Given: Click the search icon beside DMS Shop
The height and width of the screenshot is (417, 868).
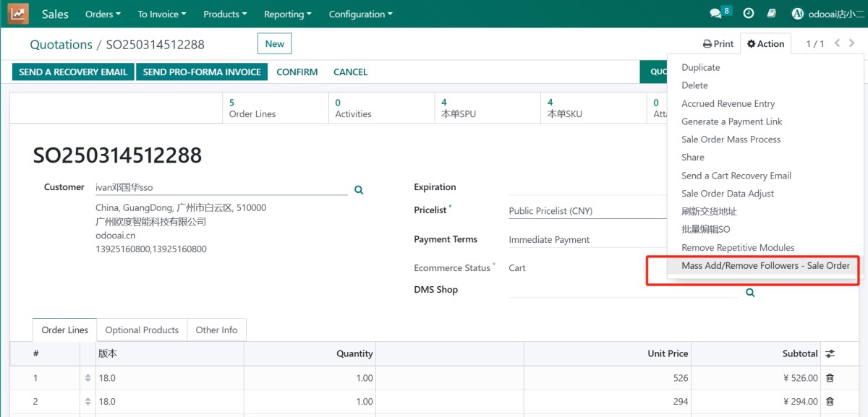Looking at the screenshot, I should [x=750, y=293].
